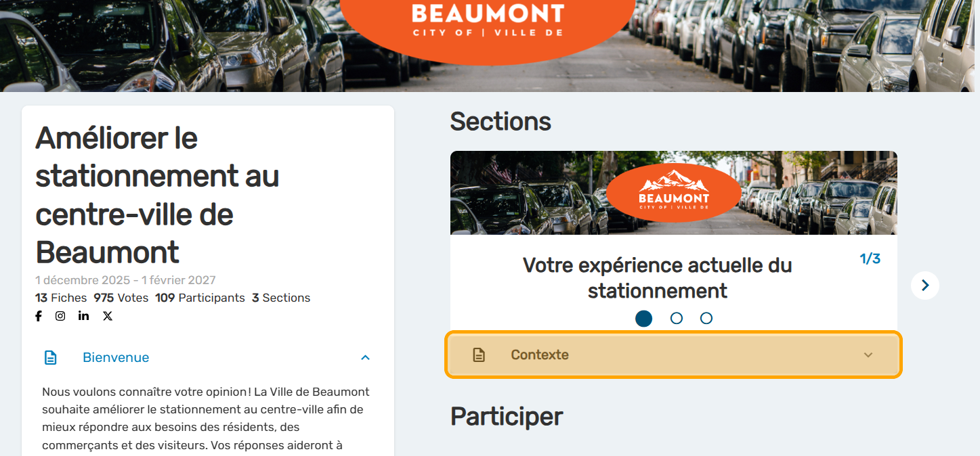The image size is (980, 456).
Task: Go to next section with arrow button
Action: 925,286
